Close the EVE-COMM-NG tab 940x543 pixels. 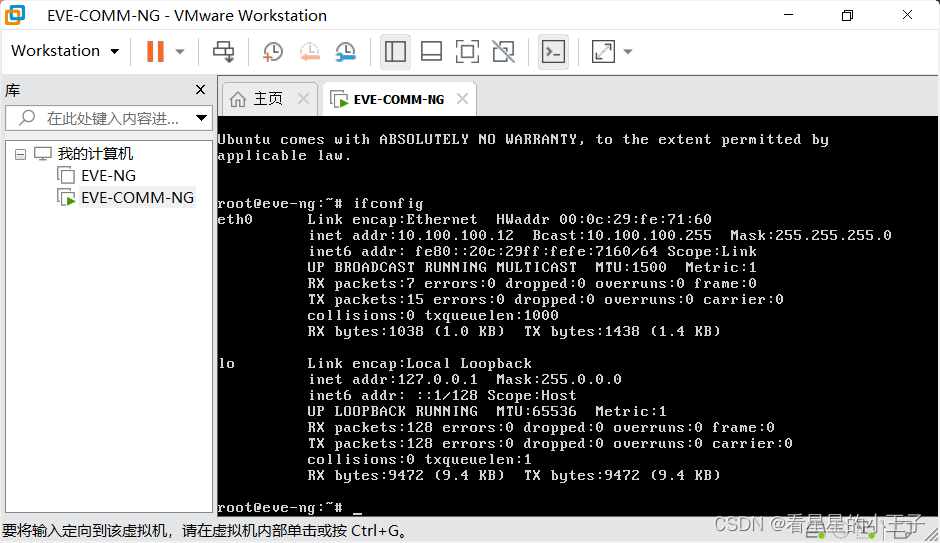[462, 99]
